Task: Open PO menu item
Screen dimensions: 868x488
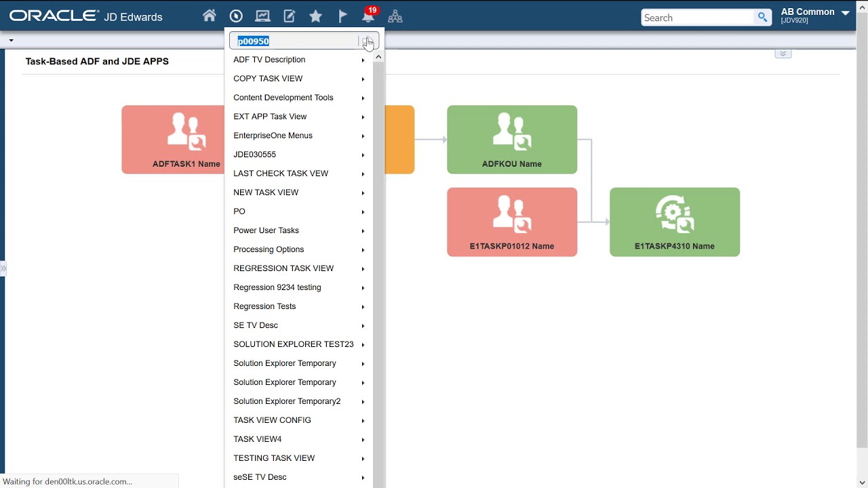Action: coord(298,211)
